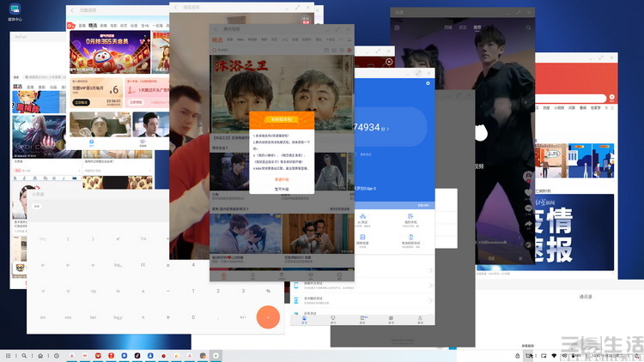The image size is (644, 362).
Task: Tap the heart like icon in Douyin
Action: (528, 193)
